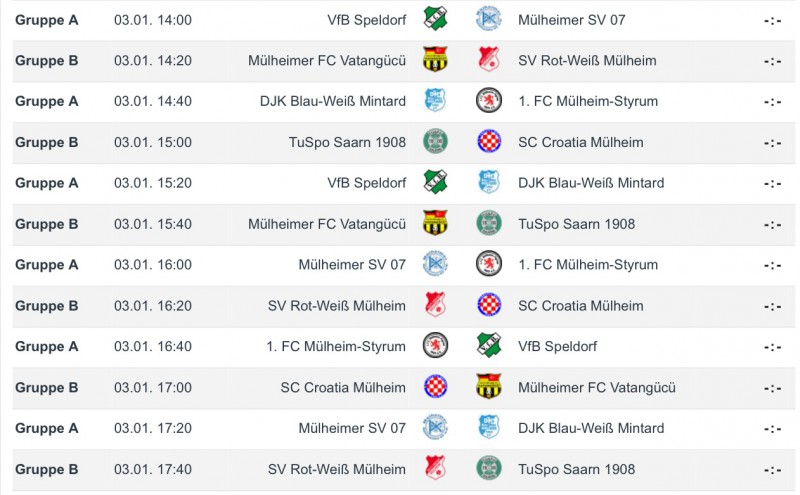Select VfB Speldorf crest in the 16:40 match
Image resolution: width=800 pixels, height=495 pixels.
pyautogui.click(x=489, y=346)
